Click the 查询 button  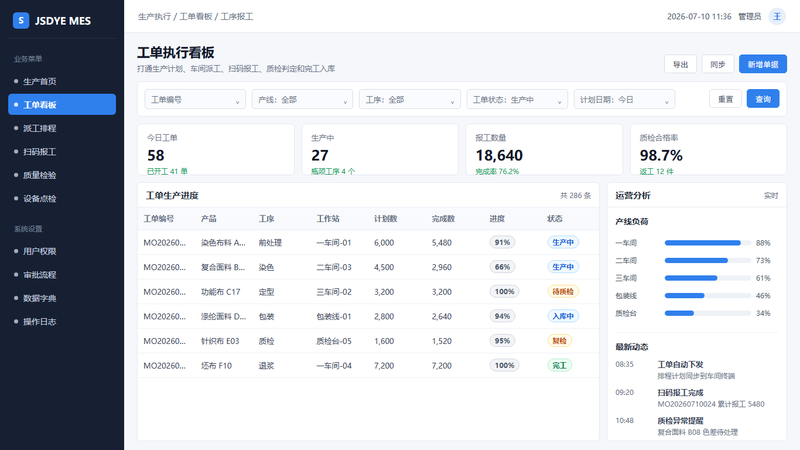pyautogui.click(x=763, y=99)
